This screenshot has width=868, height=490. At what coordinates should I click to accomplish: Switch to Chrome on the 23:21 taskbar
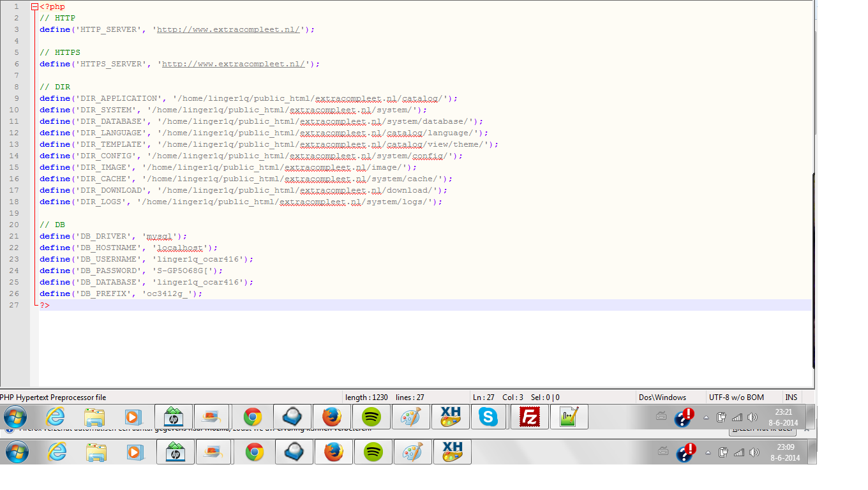pos(253,417)
